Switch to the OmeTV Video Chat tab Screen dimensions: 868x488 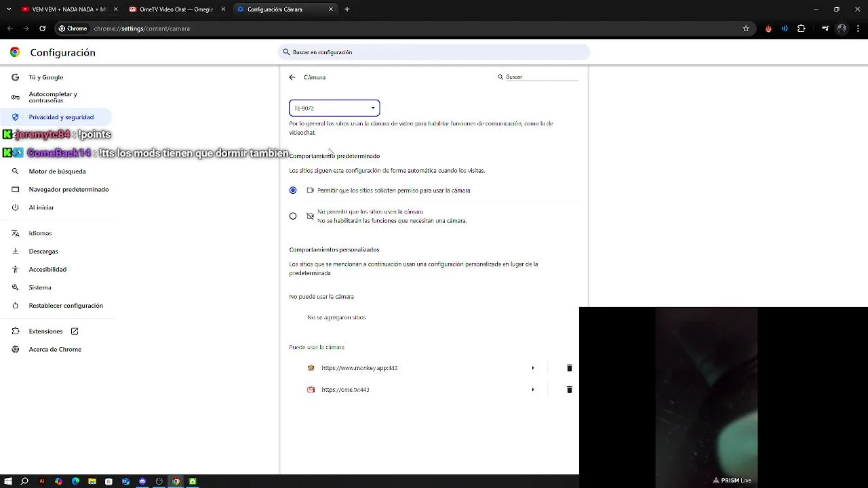tap(176, 9)
